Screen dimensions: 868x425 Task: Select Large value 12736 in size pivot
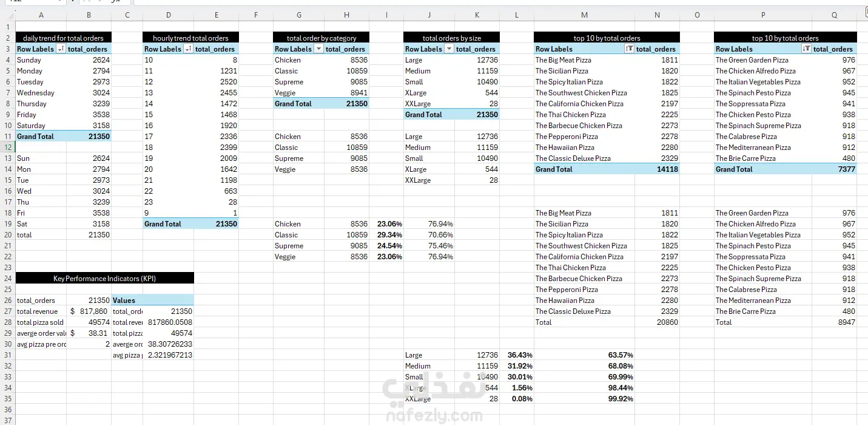[477, 60]
